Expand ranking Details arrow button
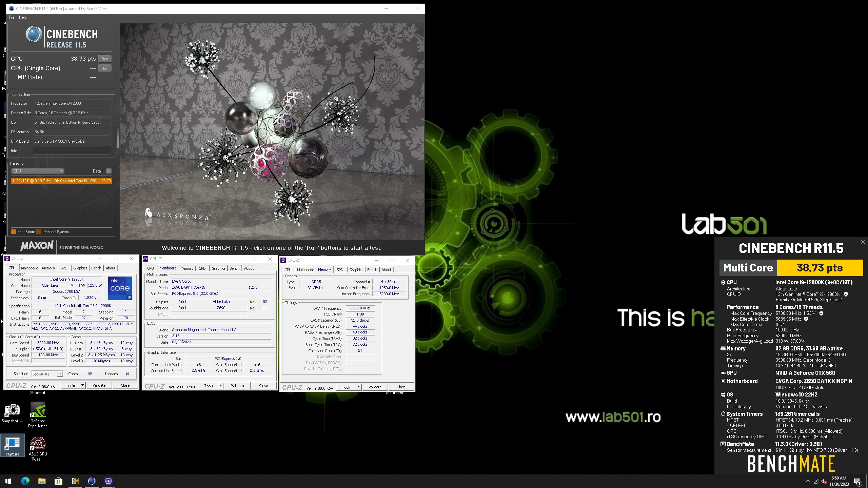 (109, 171)
